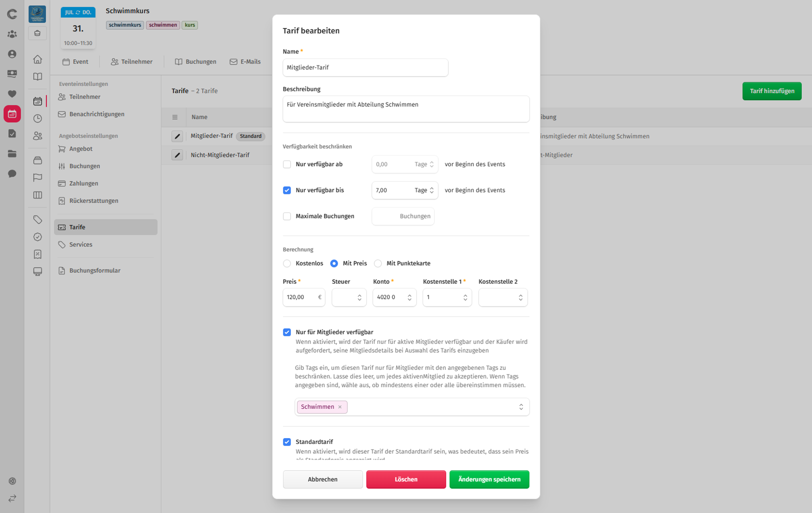Enable the Nur verfügbar ab checkbox
The width and height of the screenshot is (812, 513).
(x=287, y=164)
